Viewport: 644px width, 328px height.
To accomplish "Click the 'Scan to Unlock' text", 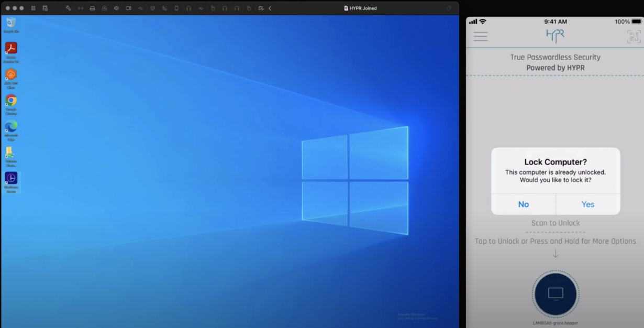I will coord(556,223).
